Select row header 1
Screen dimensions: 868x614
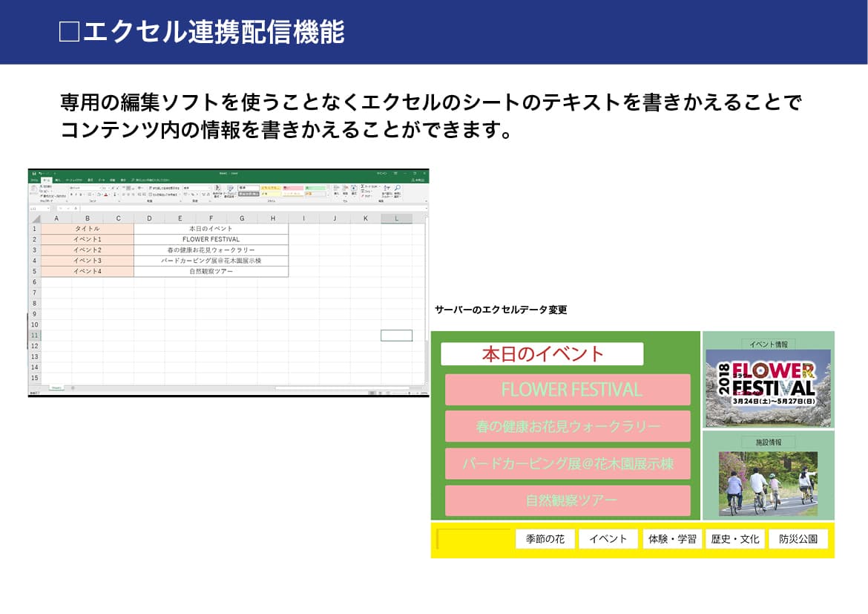click(x=34, y=229)
